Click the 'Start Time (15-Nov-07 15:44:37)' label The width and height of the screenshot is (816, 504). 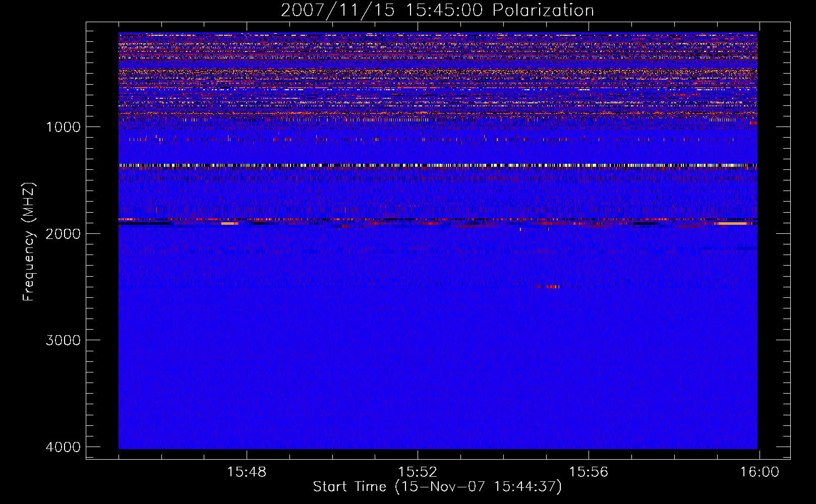437,487
